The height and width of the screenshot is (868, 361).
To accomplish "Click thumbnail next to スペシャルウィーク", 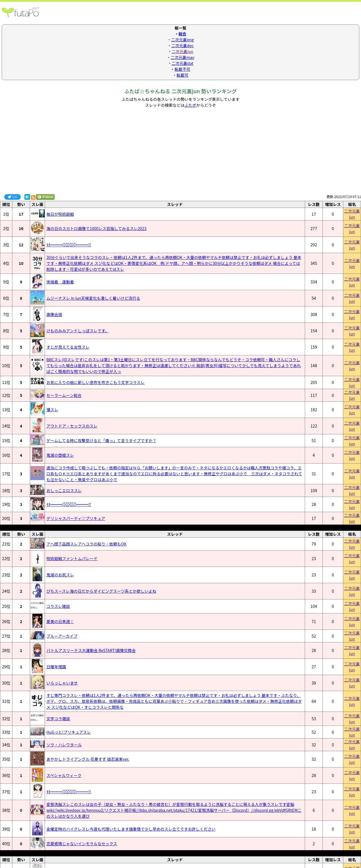I will coord(37,775).
